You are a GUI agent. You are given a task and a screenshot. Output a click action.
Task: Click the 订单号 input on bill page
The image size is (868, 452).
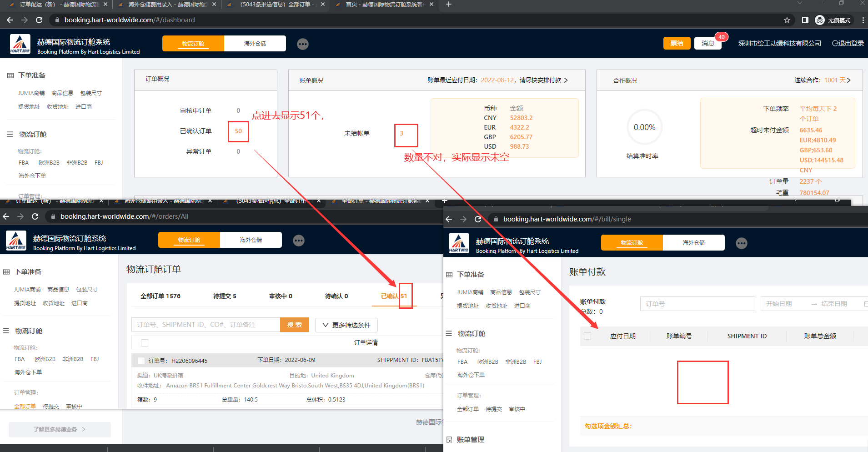[697, 304]
